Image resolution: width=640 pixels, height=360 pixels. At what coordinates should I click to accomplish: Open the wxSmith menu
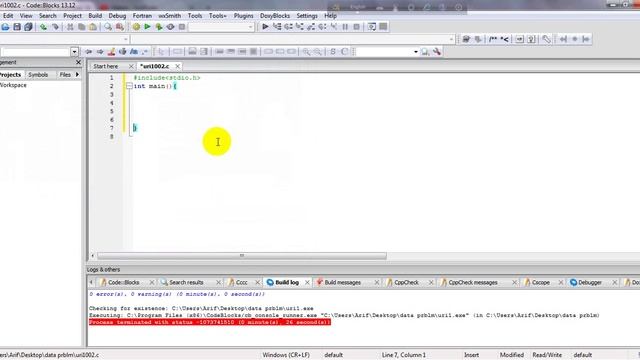pyautogui.click(x=169, y=16)
